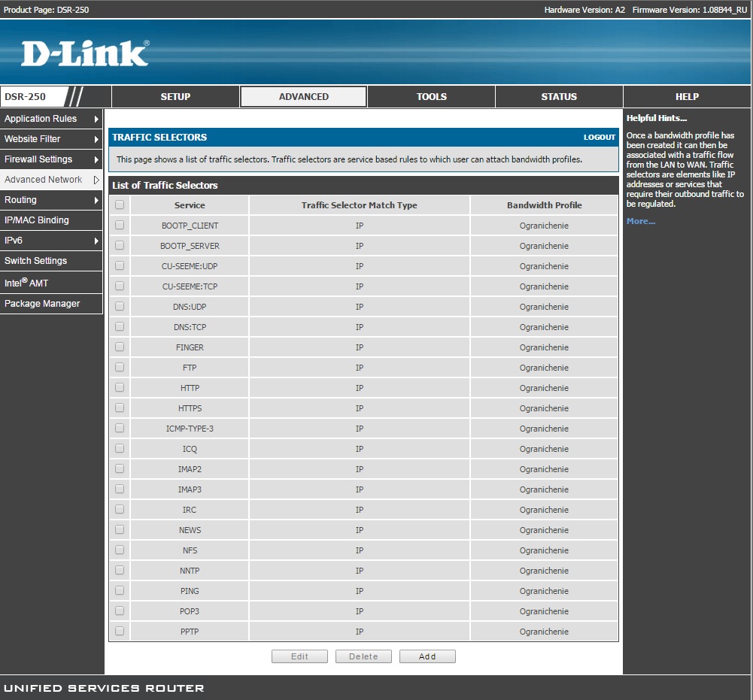The height and width of the screenshot is (700, 753).
Task: Expand the Advanced Network menu arrow
Action: tap(96, 180)
